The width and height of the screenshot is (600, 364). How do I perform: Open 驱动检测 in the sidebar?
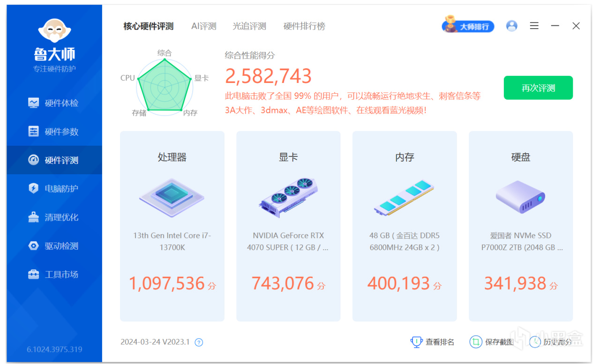tap(54, 246)
